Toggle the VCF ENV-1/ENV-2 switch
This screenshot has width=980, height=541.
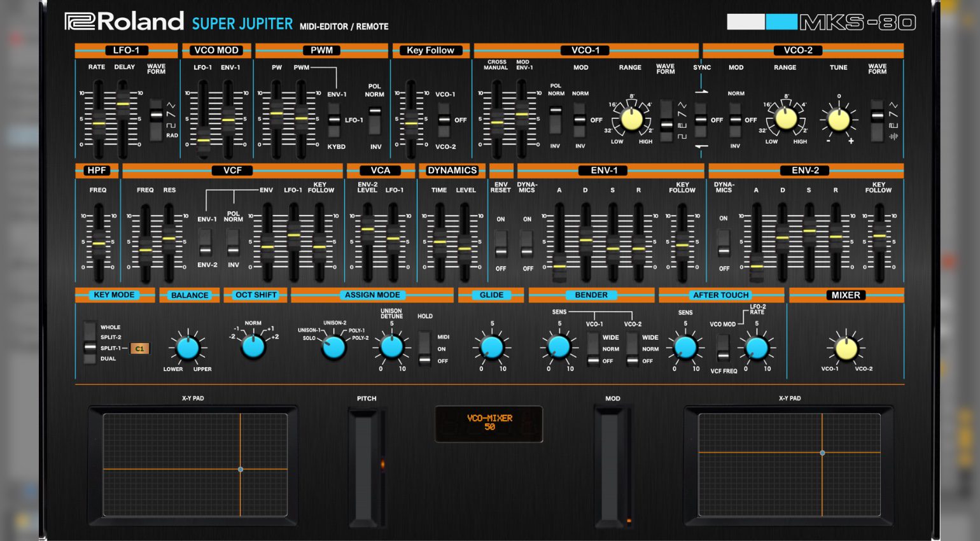pos(205,242)
